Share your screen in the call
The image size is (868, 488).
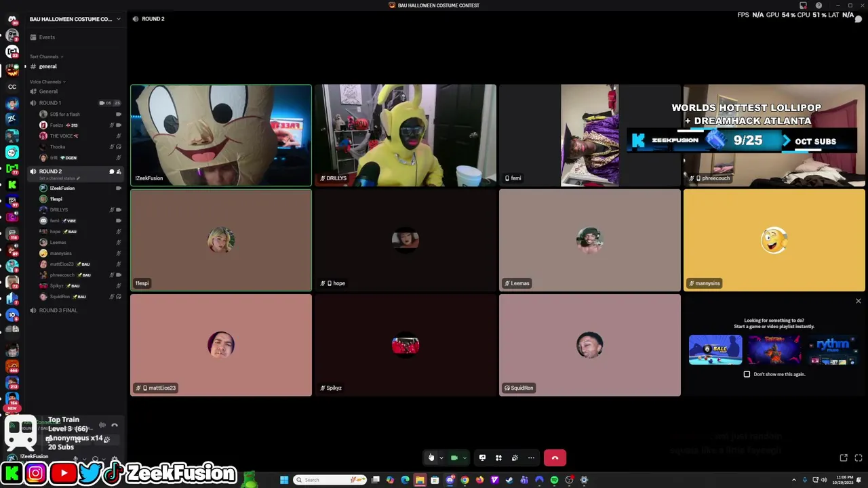[x=482, y=457]
